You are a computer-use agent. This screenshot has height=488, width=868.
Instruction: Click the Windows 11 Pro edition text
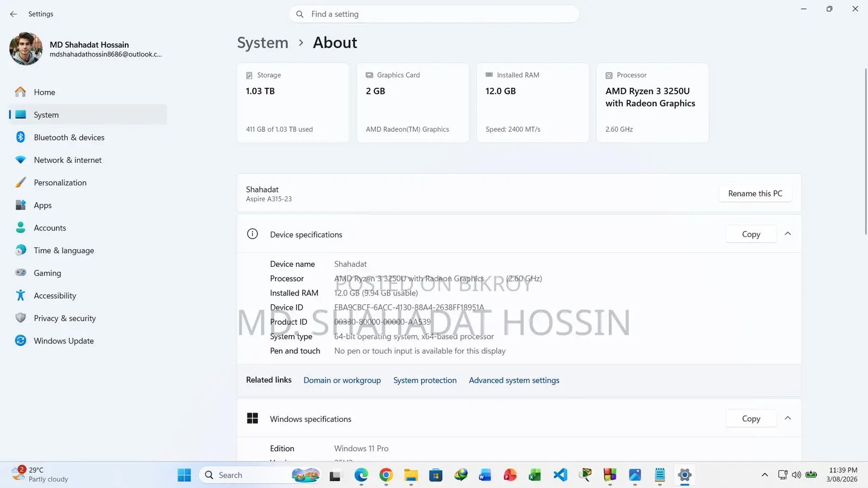(361, 448)
